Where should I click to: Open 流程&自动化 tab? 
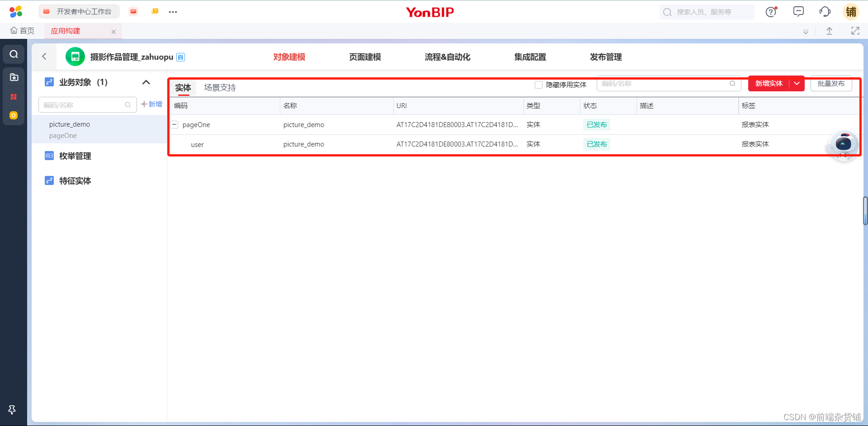point(448,57)
